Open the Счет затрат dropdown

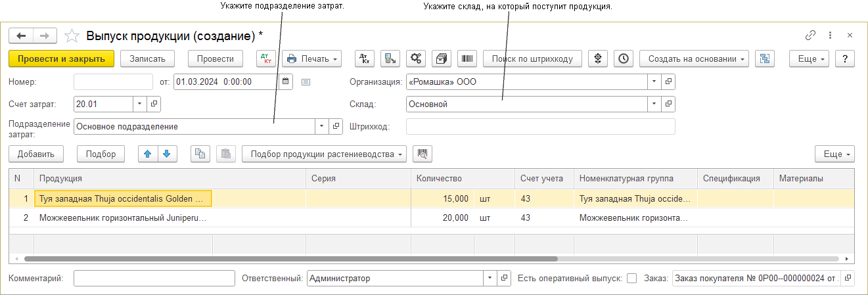coord(139,104)
